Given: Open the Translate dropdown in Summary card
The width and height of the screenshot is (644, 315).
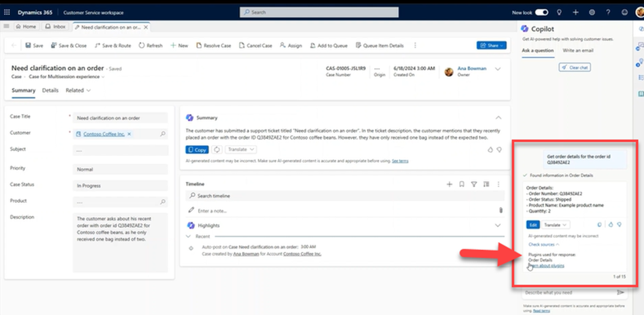Looking at the screenshot, I should click(241, 149).
